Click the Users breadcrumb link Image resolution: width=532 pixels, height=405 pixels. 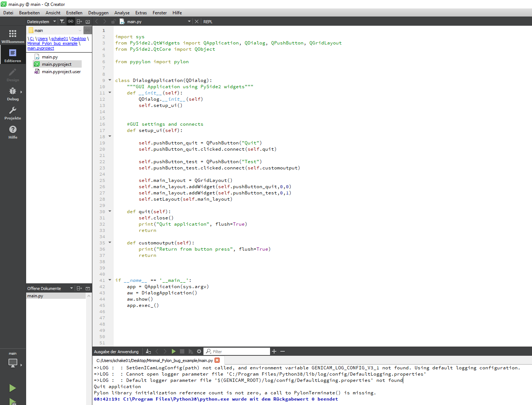43,39
